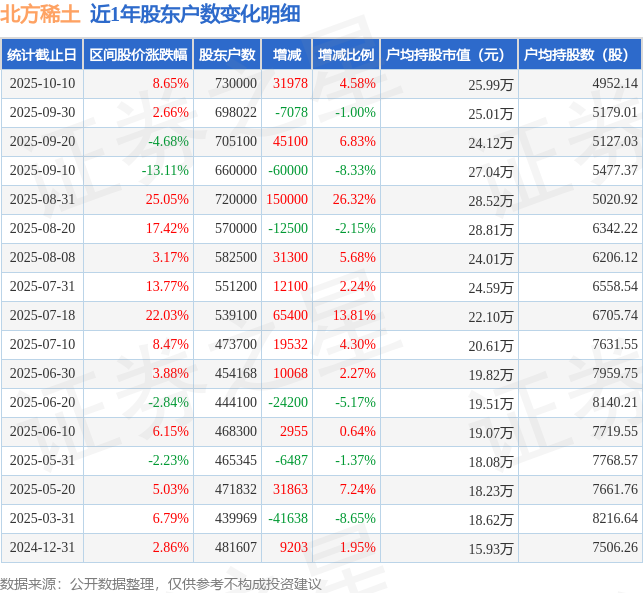Select the 股东户数 column header
Image resolution: width=643 pixels, height=593 pixels.
click(227, 55)
